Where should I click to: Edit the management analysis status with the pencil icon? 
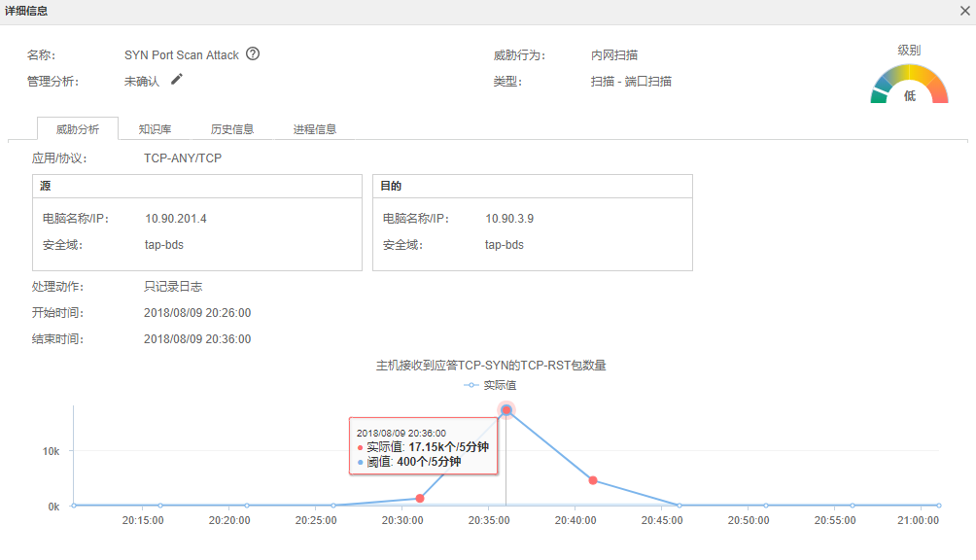pos(177,79)
